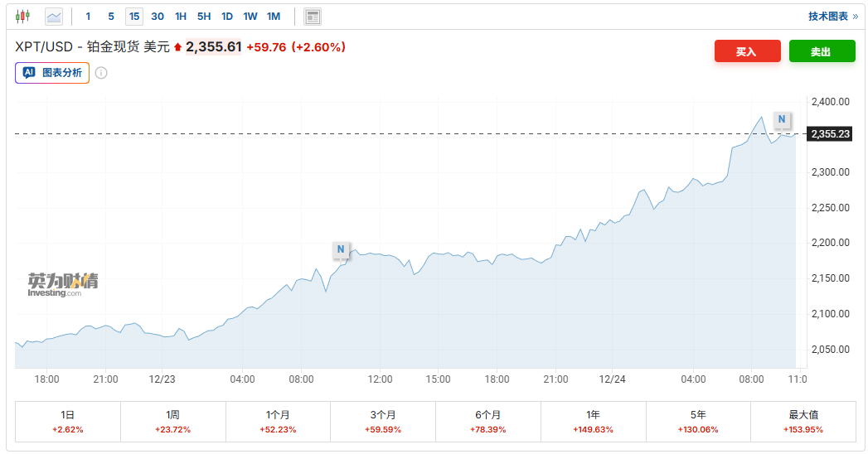
Task: Click the info icon beside 图表分析
Action: [x=101, y=73]
